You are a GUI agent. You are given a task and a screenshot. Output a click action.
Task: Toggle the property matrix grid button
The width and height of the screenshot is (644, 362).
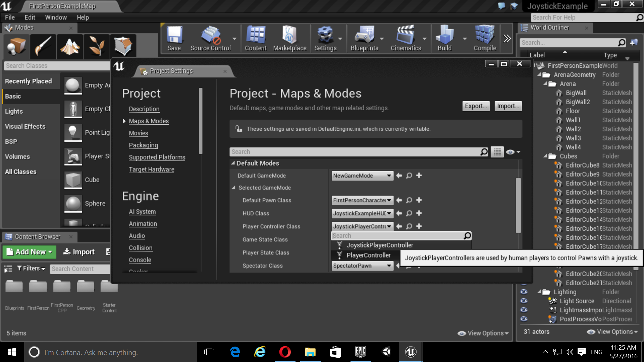pyautogui.click(x=497, y=152)
